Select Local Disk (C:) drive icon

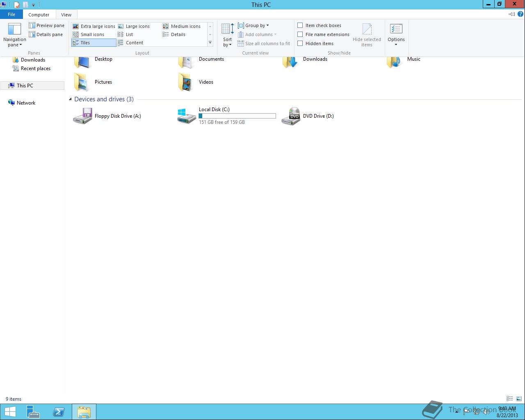[x=187, y=116]
